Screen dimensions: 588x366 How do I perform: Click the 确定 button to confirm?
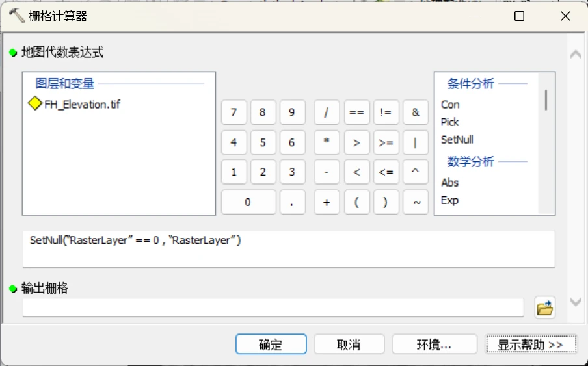tap(271, 345)
